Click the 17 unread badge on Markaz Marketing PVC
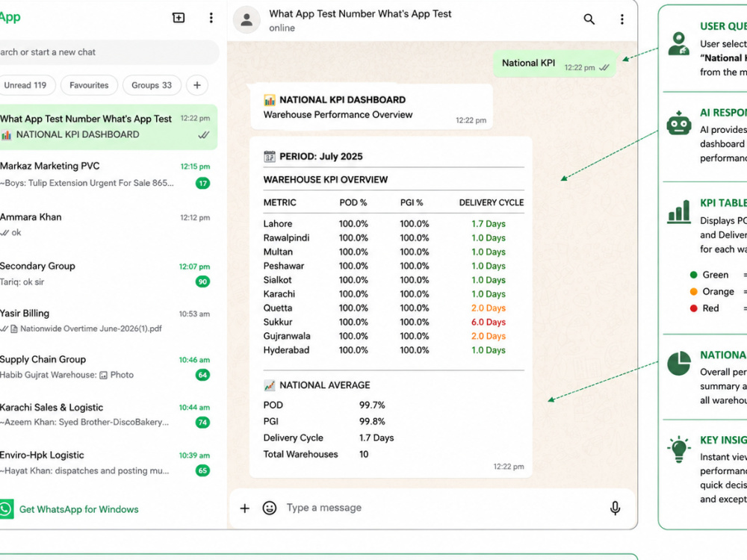The width and height of the screenshot is (747, 560). tap(203, 184)
